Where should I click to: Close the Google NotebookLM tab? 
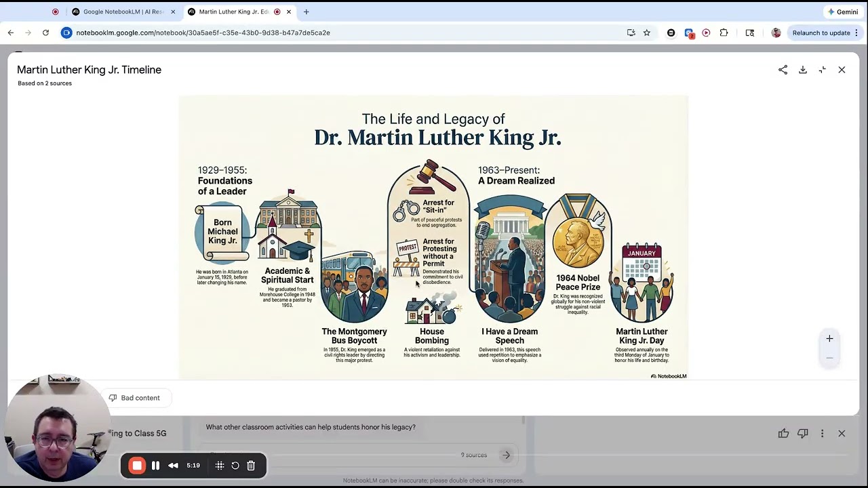click(x=173, y=12)
